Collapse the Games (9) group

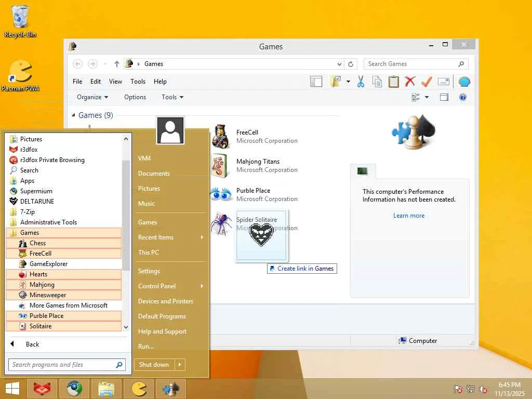pos(73,115)
